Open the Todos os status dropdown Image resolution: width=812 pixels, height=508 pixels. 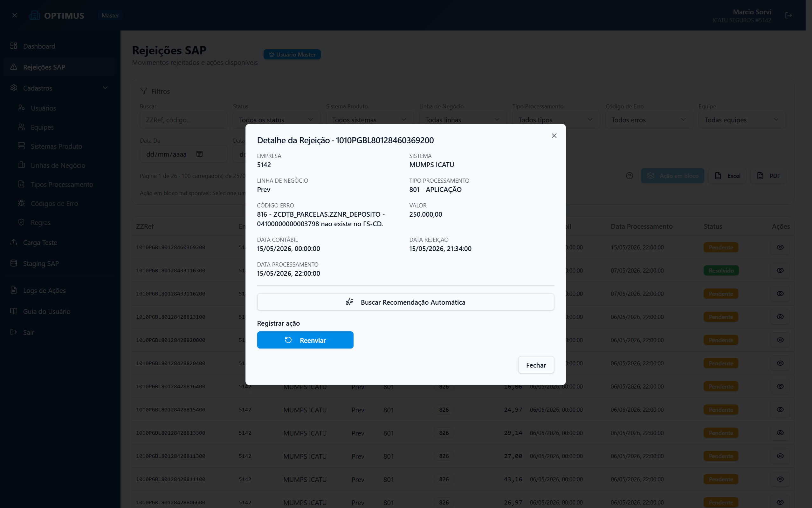[276, 120]
